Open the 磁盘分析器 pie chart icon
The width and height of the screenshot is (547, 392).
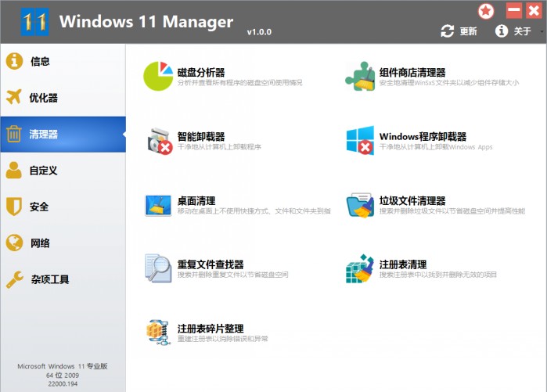[x=158, y=75]
